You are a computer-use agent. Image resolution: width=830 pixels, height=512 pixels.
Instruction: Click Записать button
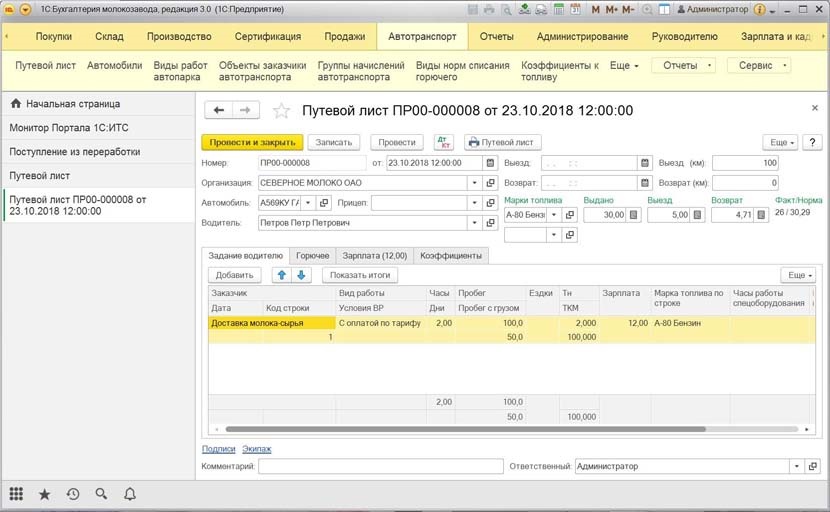[x=333, y=142]
